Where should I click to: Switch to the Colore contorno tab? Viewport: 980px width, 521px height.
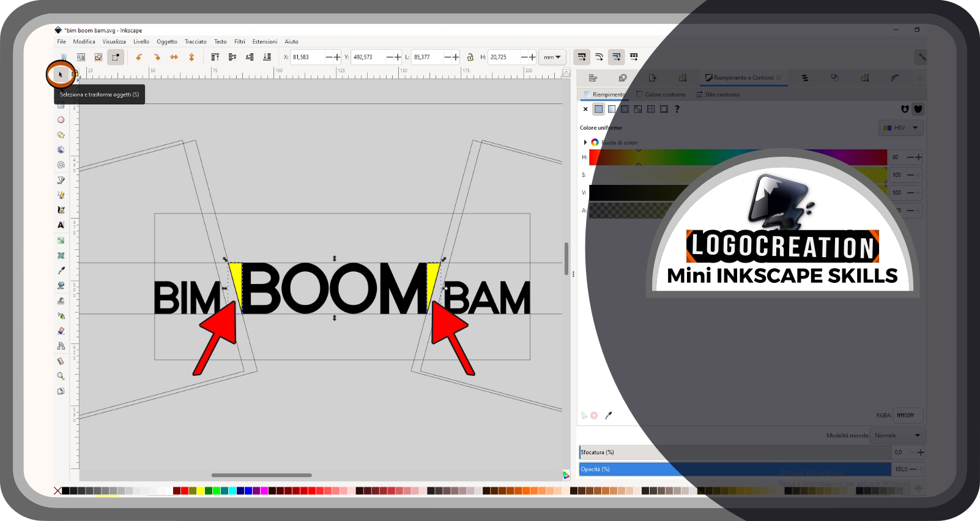coord(661,94)
